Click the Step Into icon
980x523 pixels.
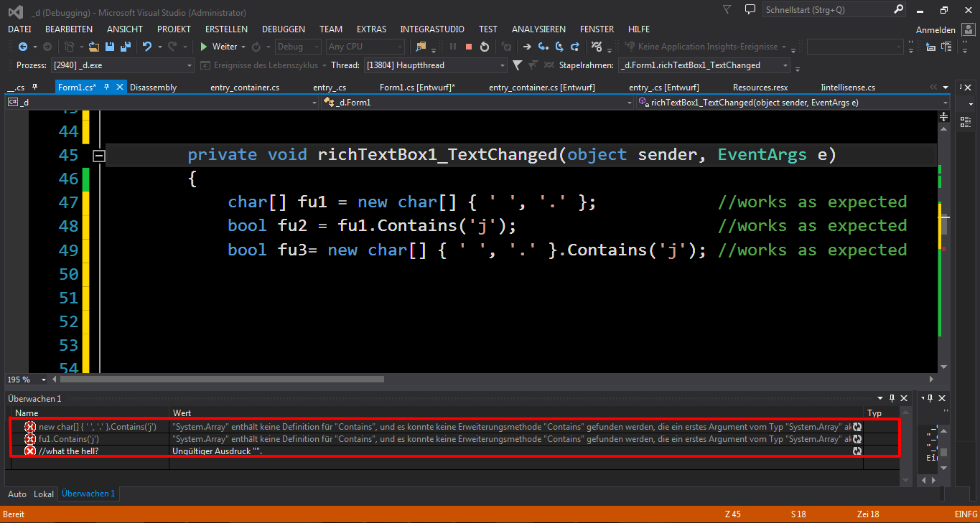543,47
